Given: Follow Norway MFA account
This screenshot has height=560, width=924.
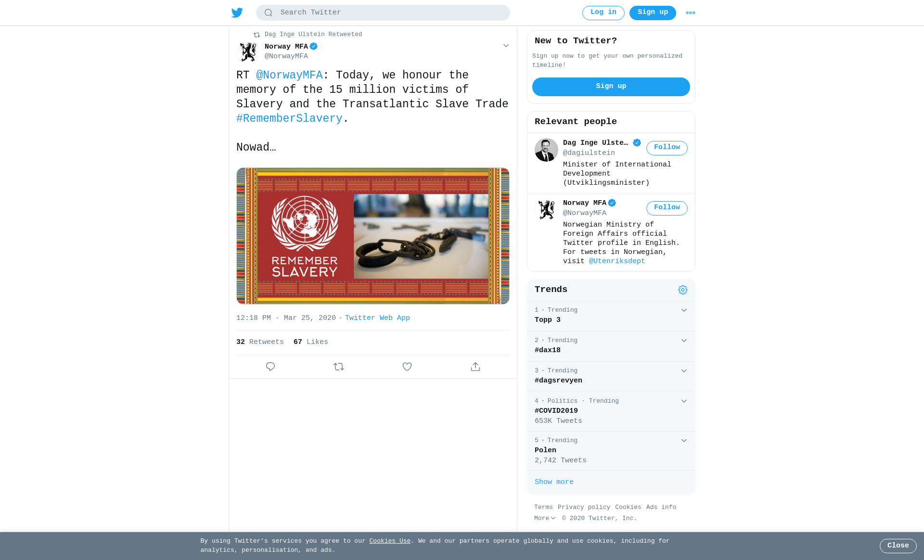Looking at the screenshot, I should pyautogui.click(x=667, y=208).
